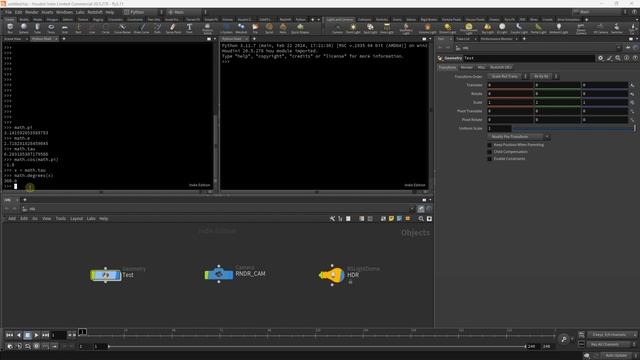Open network editor Layout menu
The width and height of the screenshot is (640, 360).
coord(76,219)
